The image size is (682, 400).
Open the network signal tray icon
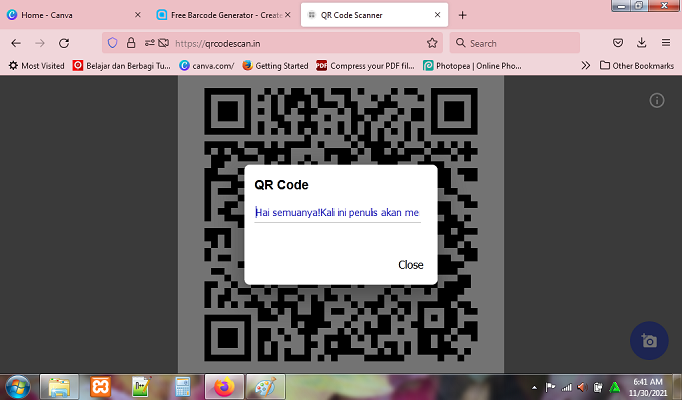click(566, 387)
